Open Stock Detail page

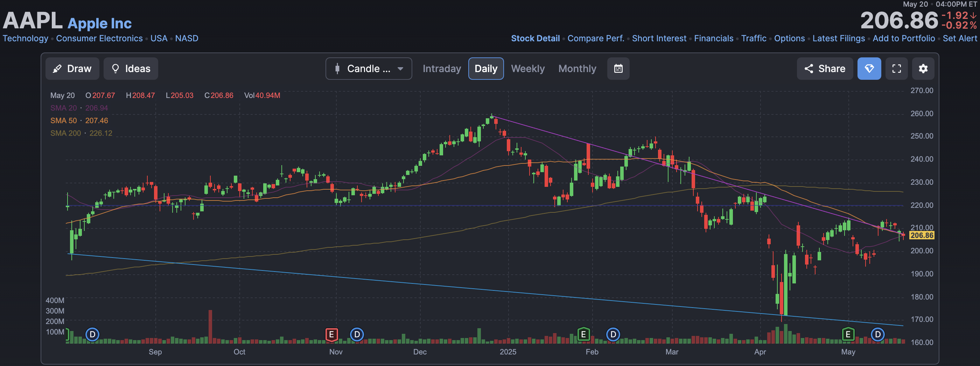point(535,38)
